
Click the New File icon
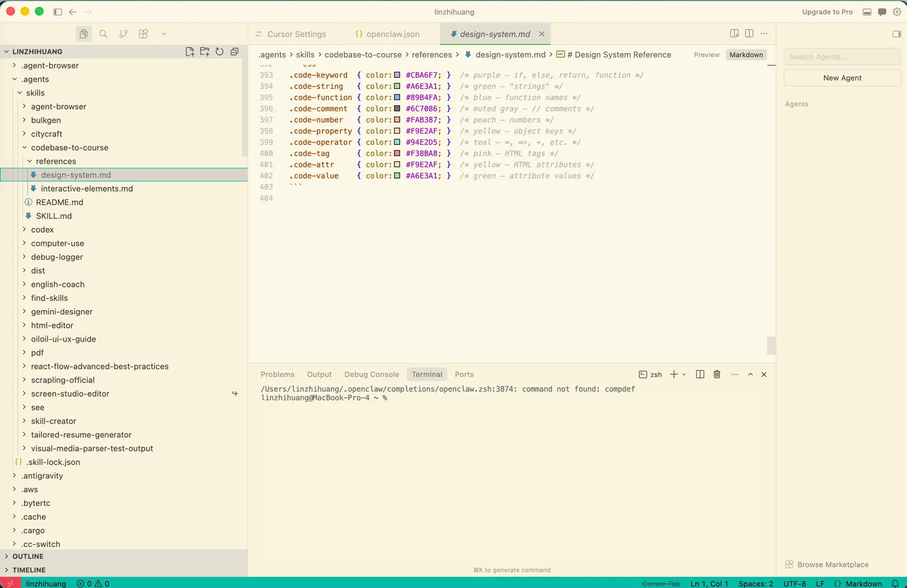pos(190,52)
